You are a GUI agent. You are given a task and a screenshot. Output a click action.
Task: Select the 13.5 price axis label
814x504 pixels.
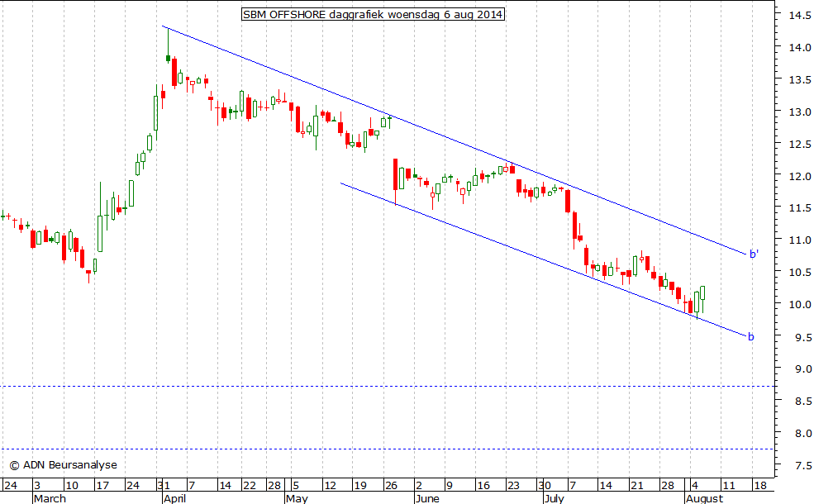(x=799, y=79)
